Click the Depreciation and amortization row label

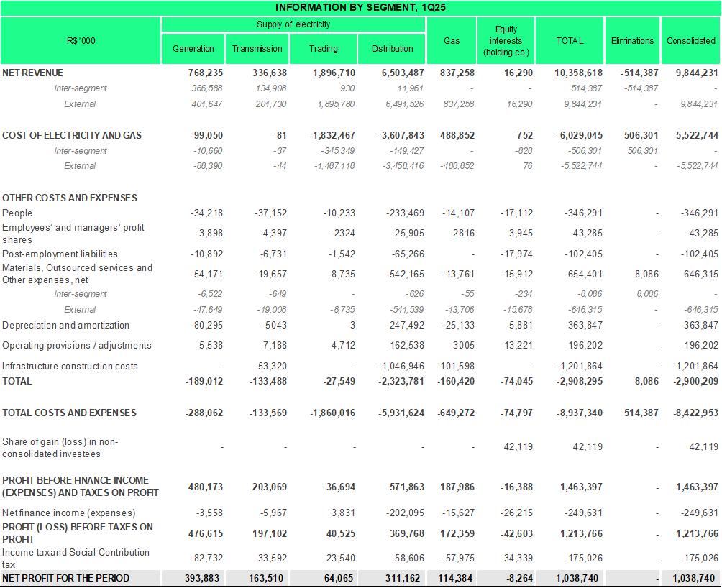(66, 326)
